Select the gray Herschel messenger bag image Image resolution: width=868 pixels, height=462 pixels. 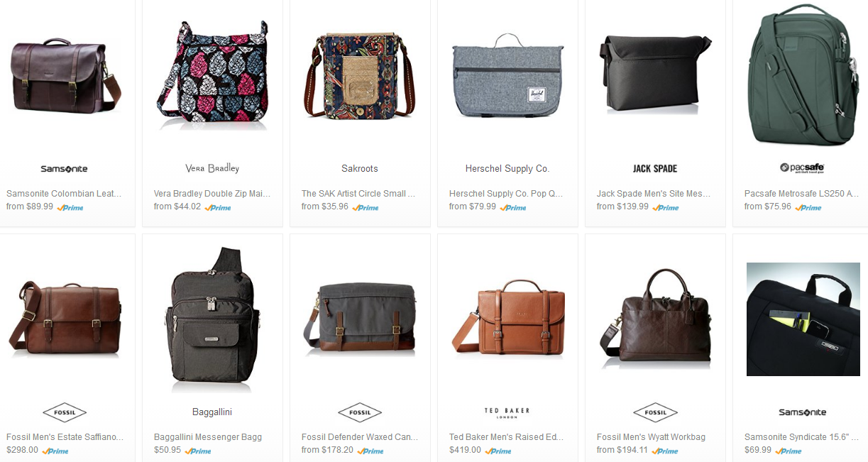(507, 75)
